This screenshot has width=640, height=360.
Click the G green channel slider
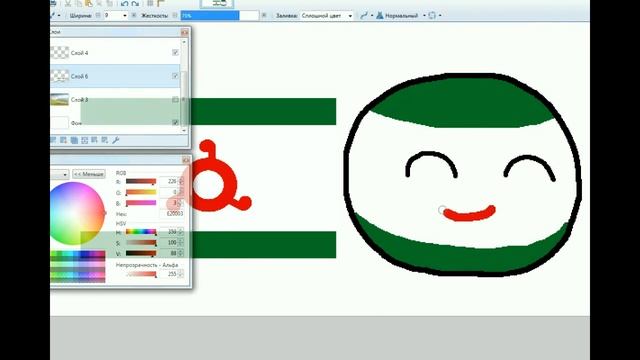pos(141,192)
